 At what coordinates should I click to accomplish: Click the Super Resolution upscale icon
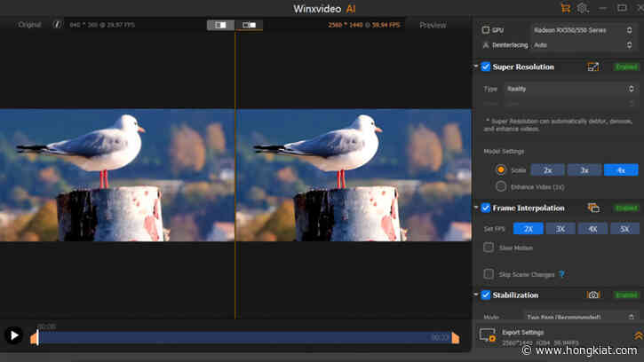(593, 67)
